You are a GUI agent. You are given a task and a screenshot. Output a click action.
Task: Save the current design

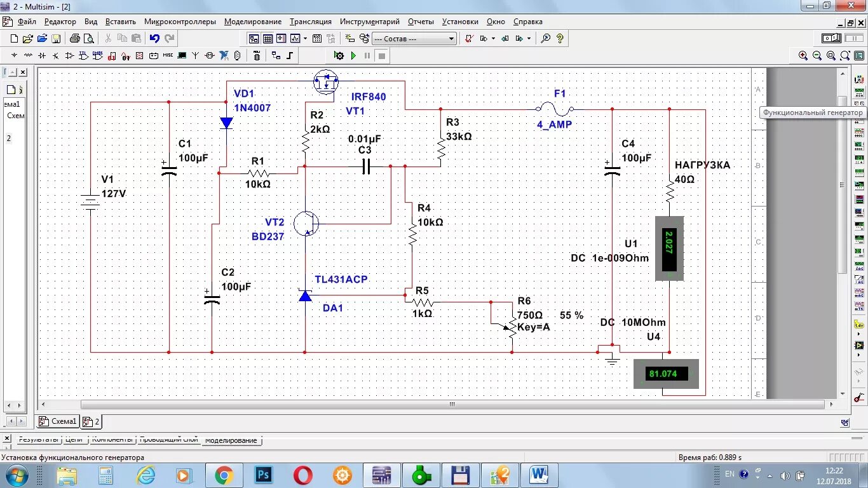pos(56,38)
